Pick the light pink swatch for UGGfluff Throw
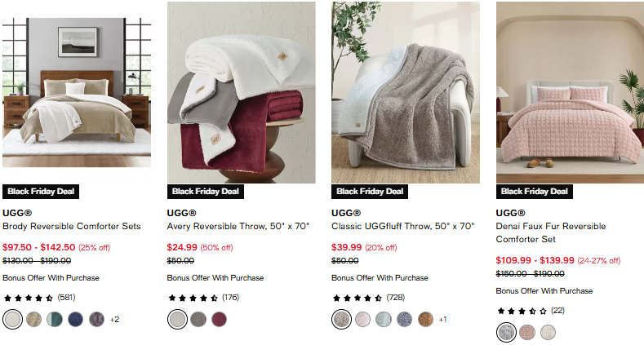This screenshot has width=644, height=345. pos(362,319)
